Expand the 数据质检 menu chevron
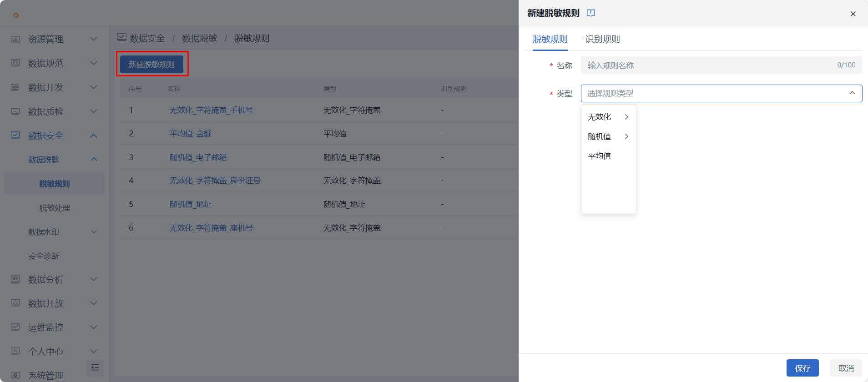Screen dimensions: 868x382 pyautogui.click(x=94, y=111)
